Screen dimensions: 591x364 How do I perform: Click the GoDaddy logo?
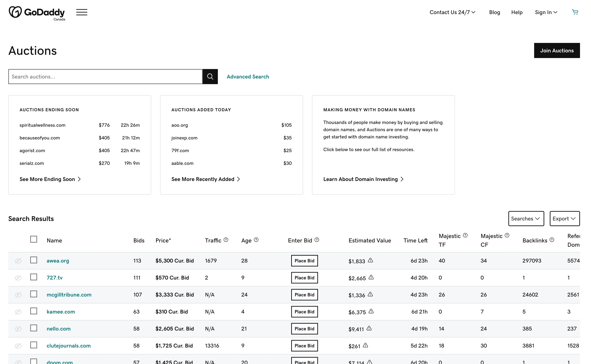pos(37,13)
